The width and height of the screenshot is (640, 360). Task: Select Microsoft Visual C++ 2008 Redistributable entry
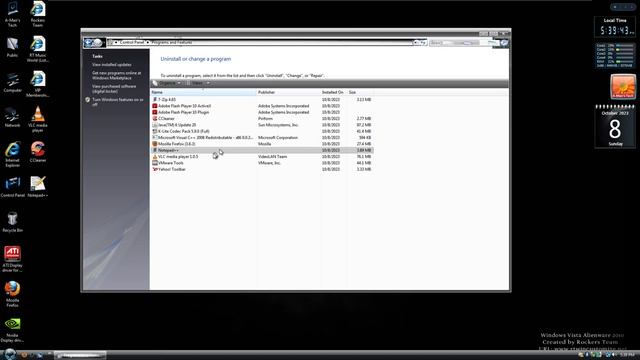click(x=261, y=138)
